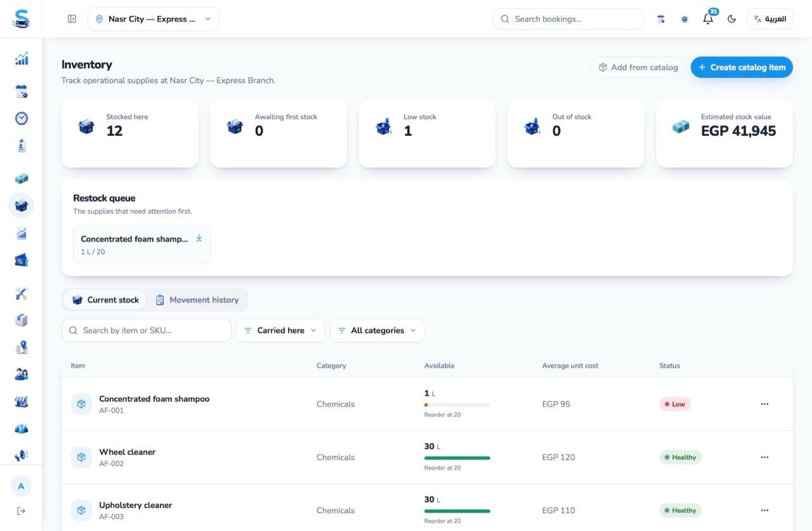812x531 pixels.
Task: Click the calendar icon in top header
Action: [661, 19]
